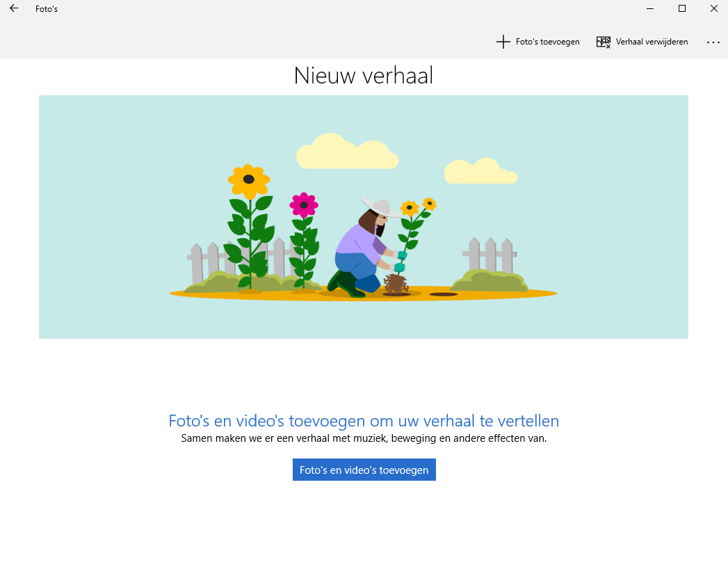Close the Foto's app window
Viewport: 728px width, 567px height.
(714, 9)
